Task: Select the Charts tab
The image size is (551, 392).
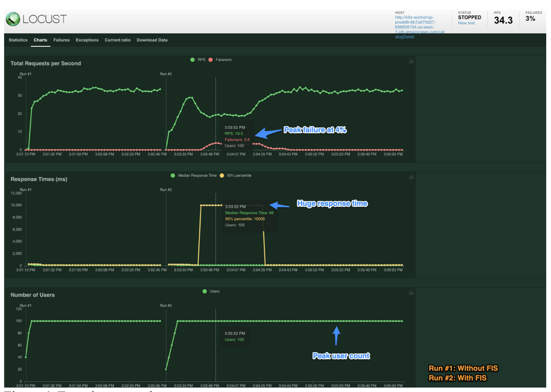Action: click(x=40, y=40)
